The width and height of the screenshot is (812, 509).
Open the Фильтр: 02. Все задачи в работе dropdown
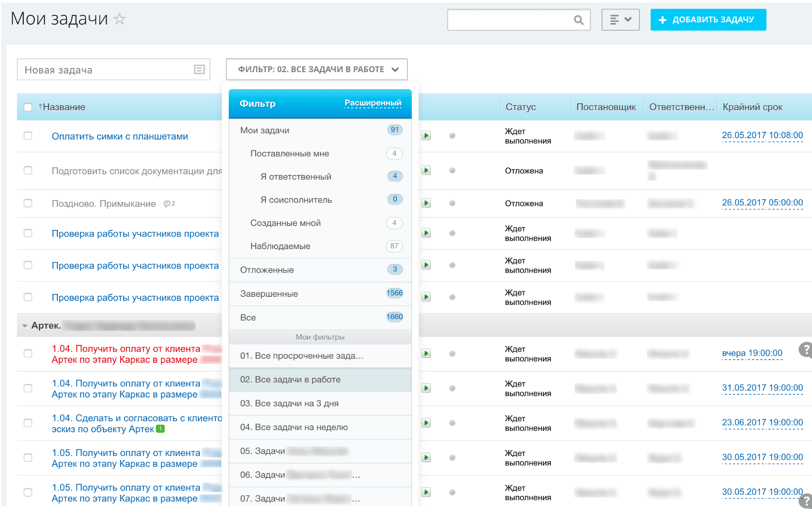coord(317,70)
